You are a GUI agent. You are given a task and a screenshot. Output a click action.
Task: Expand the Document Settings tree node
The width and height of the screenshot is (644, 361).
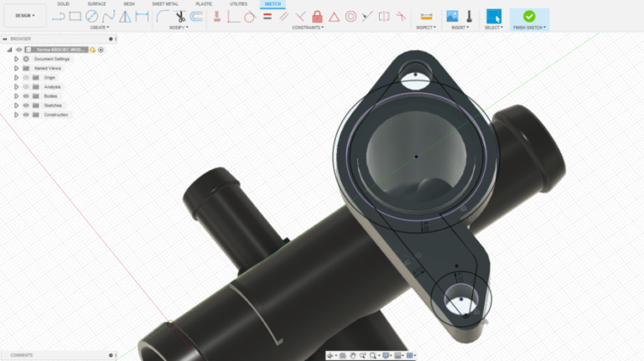(x=16, y=59)
